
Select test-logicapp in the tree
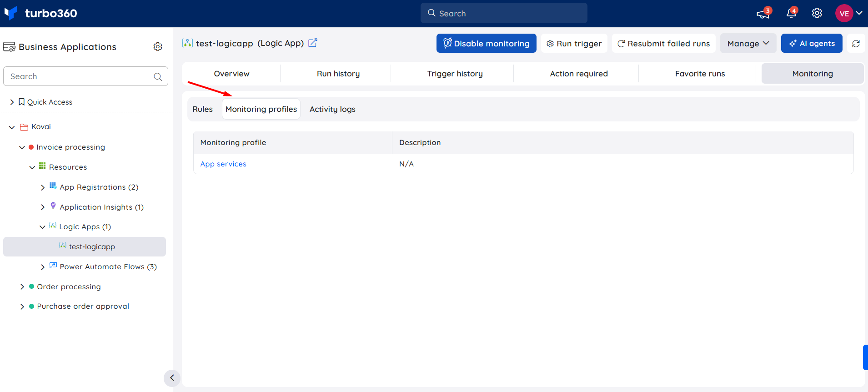[x=85, y=246]
